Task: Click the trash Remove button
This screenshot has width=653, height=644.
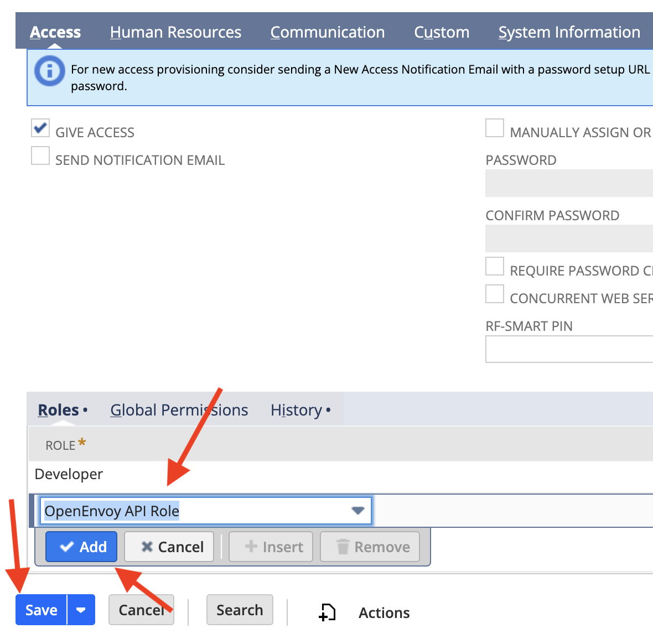Action: click(x=370, y=547)
